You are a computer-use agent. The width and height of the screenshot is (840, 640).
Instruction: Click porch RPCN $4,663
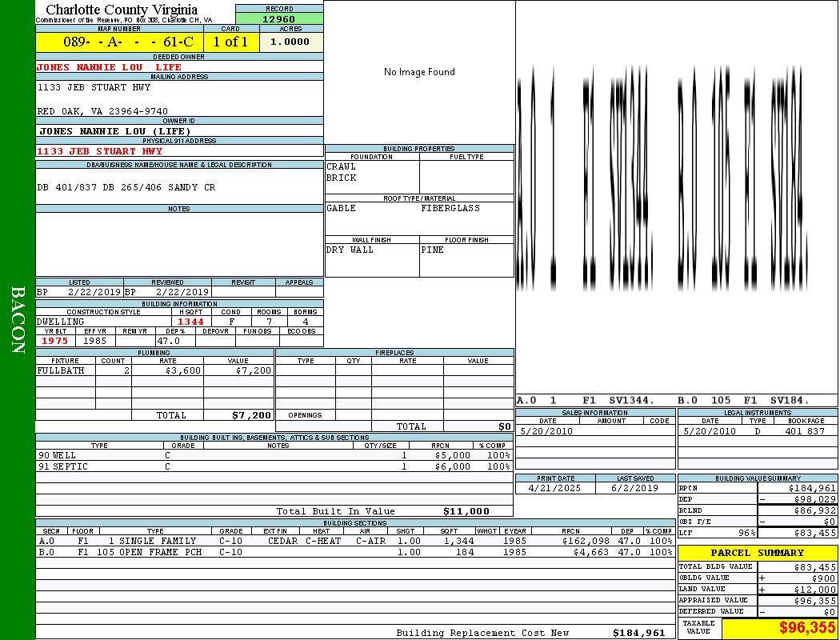[x=591, y=552]
